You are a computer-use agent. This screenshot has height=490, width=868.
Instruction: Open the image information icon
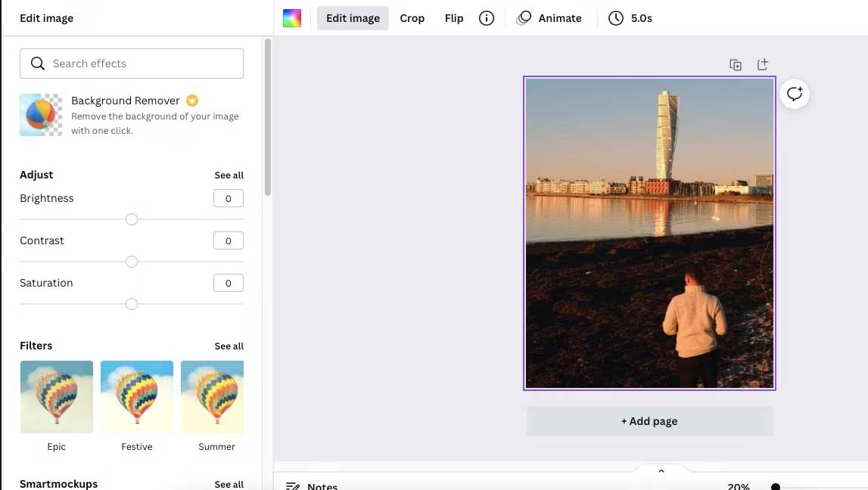pos(486,17)
